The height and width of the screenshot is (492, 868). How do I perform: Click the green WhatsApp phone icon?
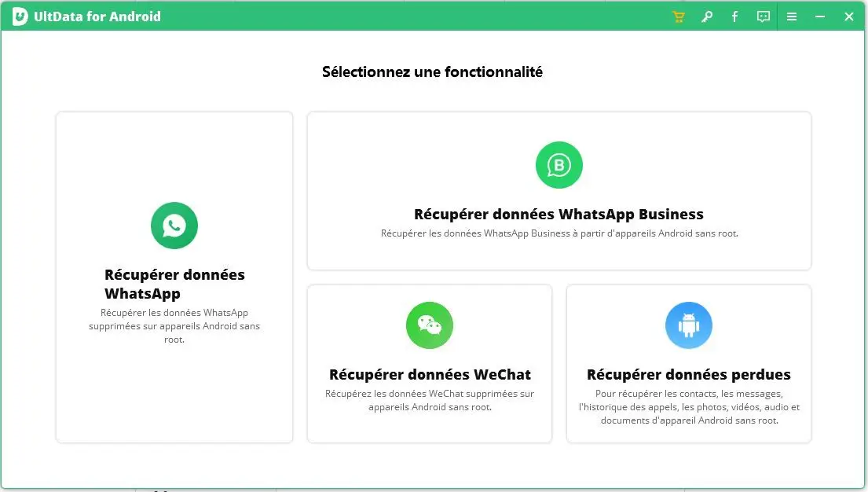point(174,226)
